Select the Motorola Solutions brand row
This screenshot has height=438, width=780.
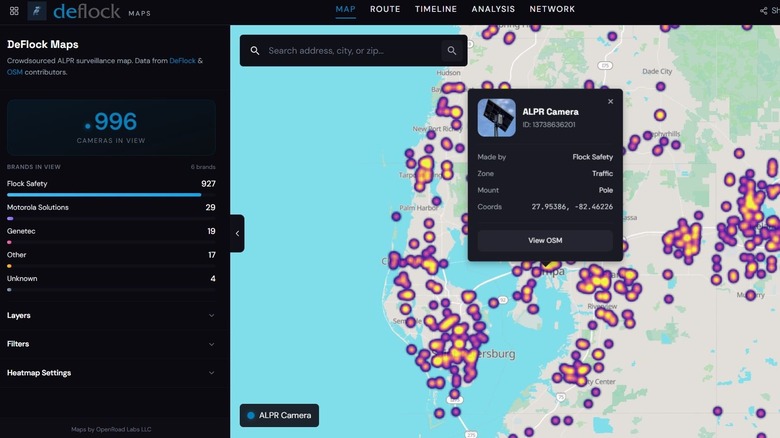pos(111,212)
